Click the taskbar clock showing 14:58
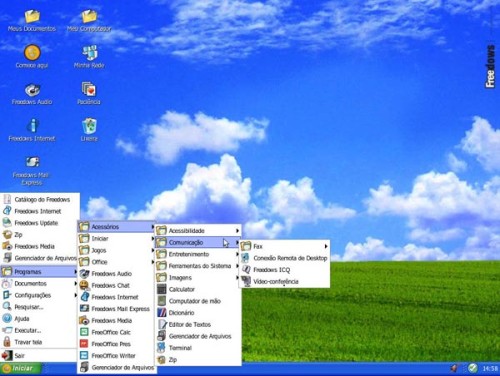Viewport: 500px width, 376px height. [x=490, y=368]
